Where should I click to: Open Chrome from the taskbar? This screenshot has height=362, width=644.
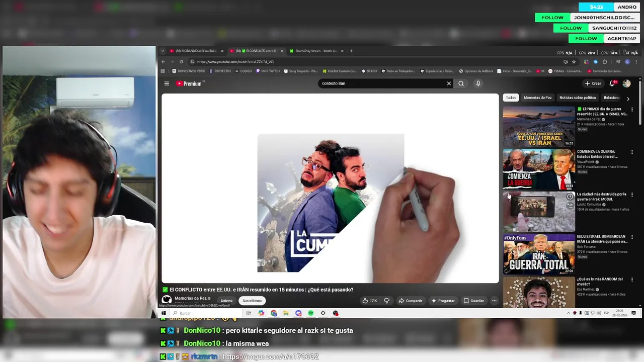pyautogui.click(x=274, y=313)
